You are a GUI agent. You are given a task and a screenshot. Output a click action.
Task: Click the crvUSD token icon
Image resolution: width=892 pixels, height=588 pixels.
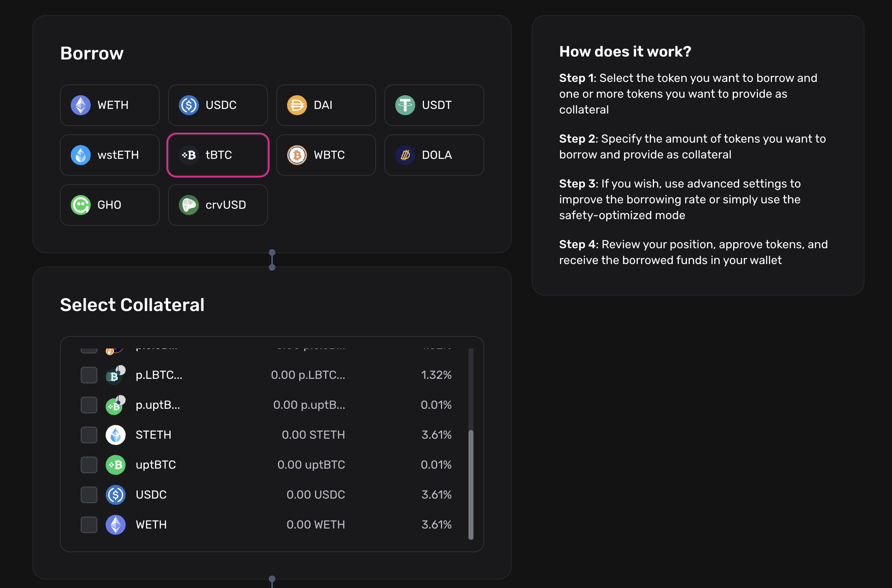point(189,205)
